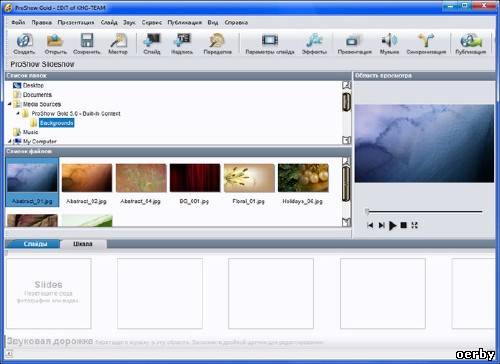Open the Правка menu
This screenshot has width=500, height=364.
(x=42, y=22)
